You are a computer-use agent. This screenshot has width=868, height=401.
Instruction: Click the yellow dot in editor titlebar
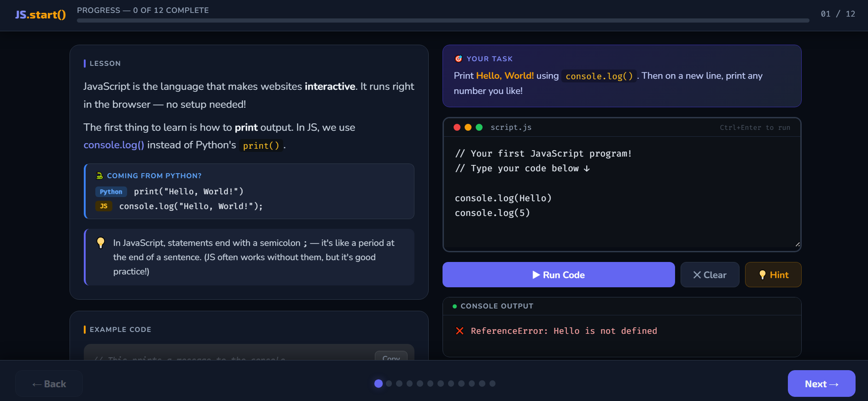468,128
